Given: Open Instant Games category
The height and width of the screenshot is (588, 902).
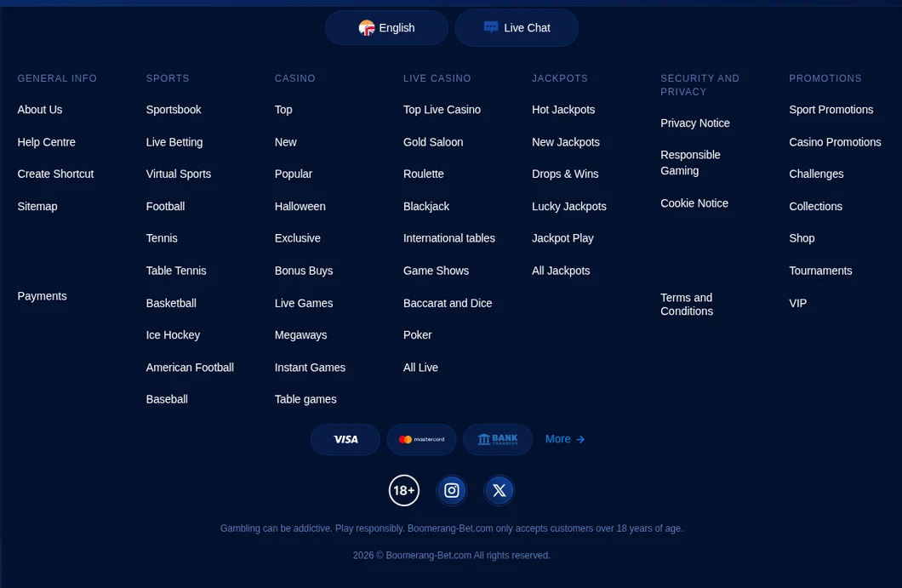Looking at the screenshot, I should (310, 367).
